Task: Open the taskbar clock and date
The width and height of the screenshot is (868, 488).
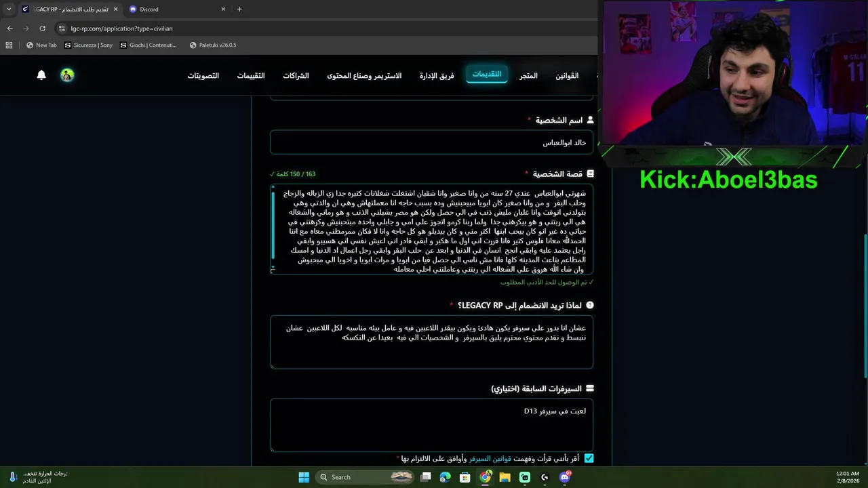Action: (848, 477)
